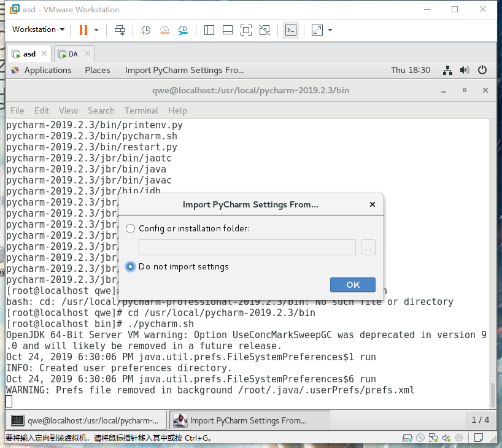This screenshot has height=448, width=502.
Task: Switch to the asd VM tab
Action: [29, 54]
